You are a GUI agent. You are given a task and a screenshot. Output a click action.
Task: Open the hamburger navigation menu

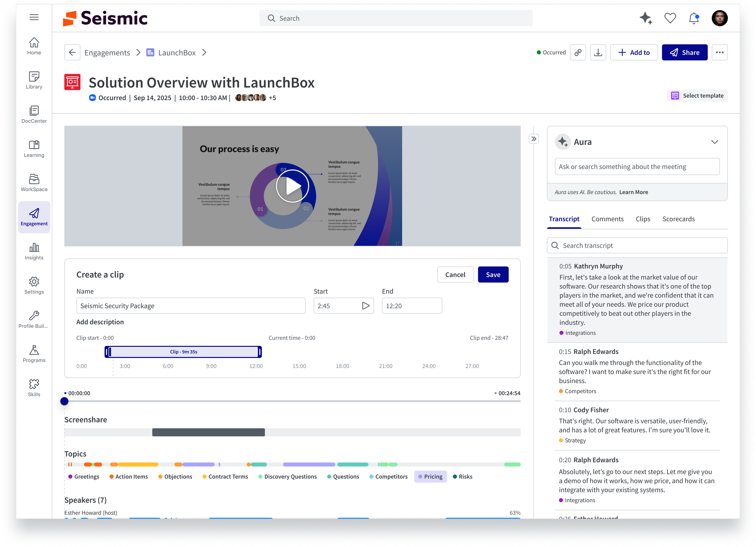point(34,17)
